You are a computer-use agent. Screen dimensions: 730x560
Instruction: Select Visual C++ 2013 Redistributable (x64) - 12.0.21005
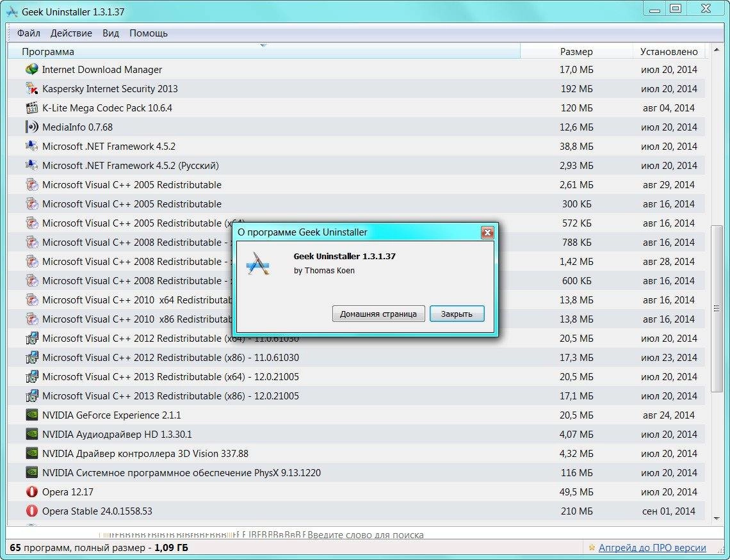point(356,377)
